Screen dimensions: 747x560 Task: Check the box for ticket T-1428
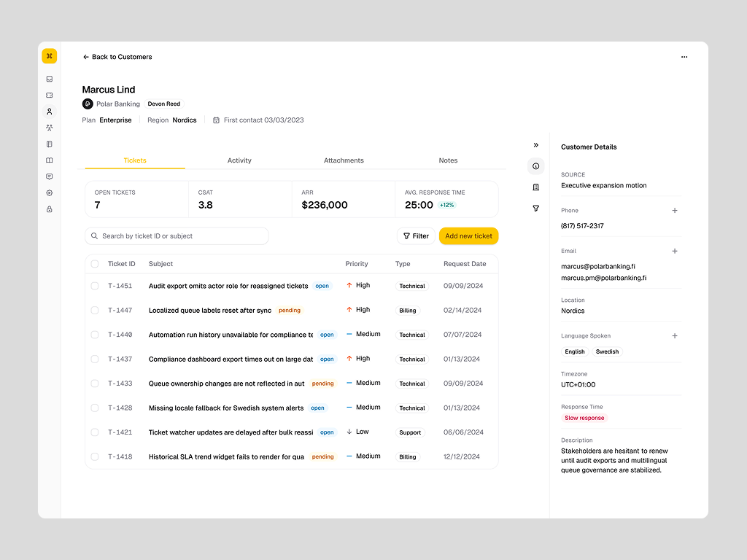[95, 408]
